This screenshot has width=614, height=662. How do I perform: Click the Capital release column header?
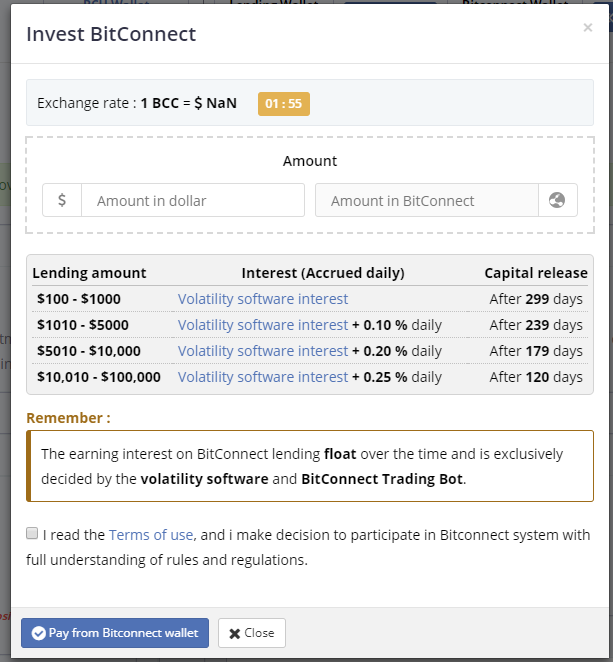[x=536, y=273]
